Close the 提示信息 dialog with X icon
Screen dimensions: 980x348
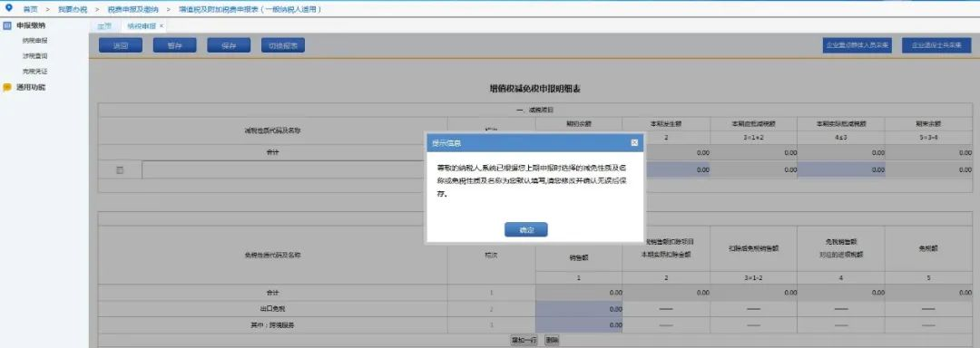(634, 143)
